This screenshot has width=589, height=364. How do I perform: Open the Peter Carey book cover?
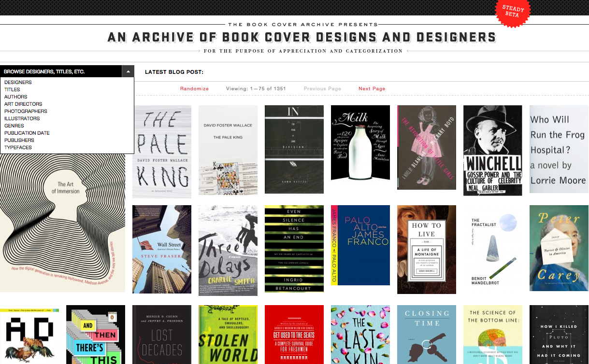click(x=559, y=248)
